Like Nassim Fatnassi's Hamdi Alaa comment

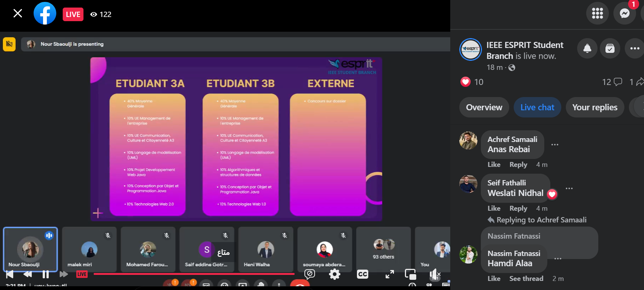pos(494,279)
